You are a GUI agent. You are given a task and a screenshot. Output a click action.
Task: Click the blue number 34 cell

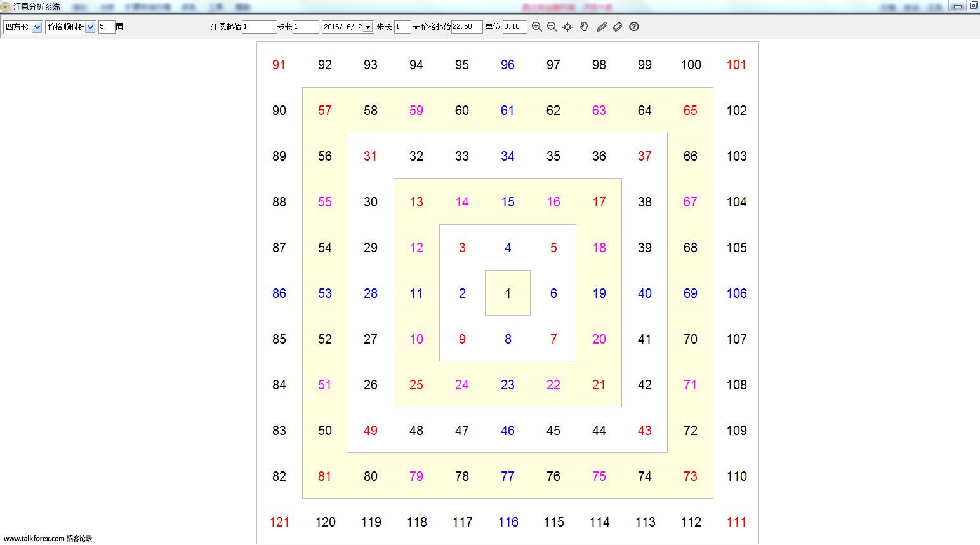tap(508, 156)
